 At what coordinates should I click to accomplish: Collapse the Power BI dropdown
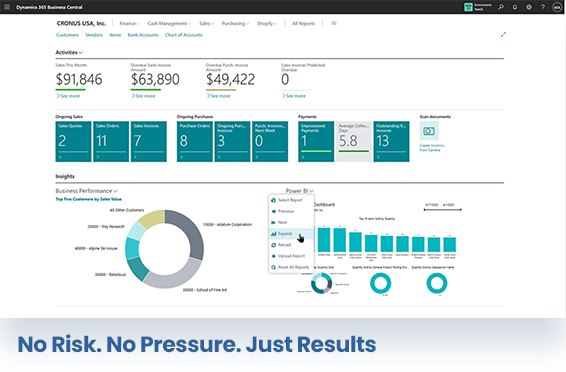click(x=300, y=191)
